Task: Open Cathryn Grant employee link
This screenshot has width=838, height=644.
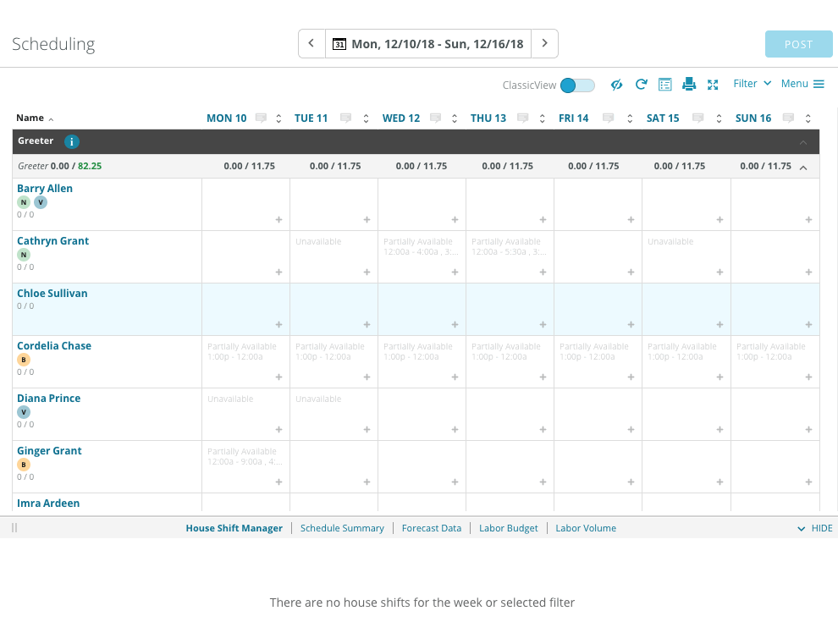Action: (52, 241)
